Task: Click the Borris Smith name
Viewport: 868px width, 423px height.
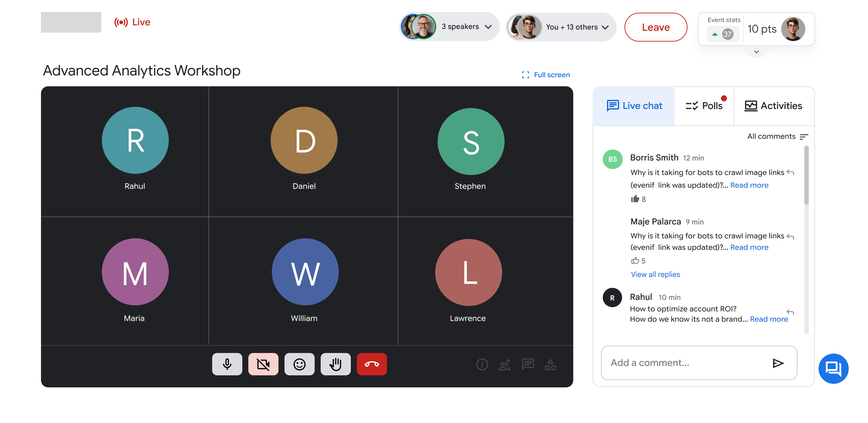Action: coord(654,157)
